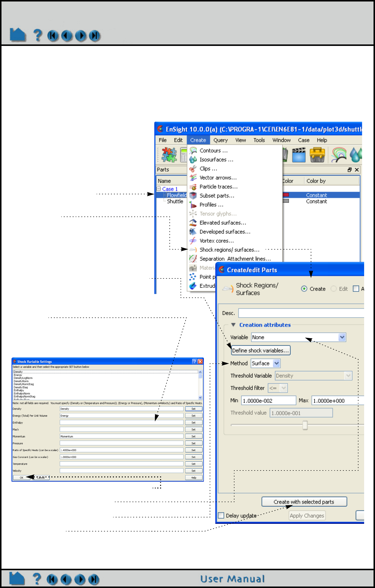The image size is (375, 588).
Task: Select the Shuttle part in the tree
Action: coord(175,201)
